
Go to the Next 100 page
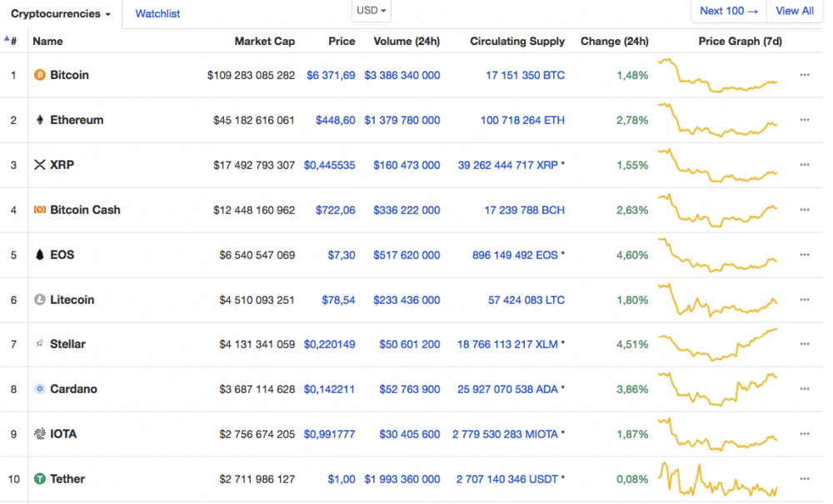(x=728, y=11)
